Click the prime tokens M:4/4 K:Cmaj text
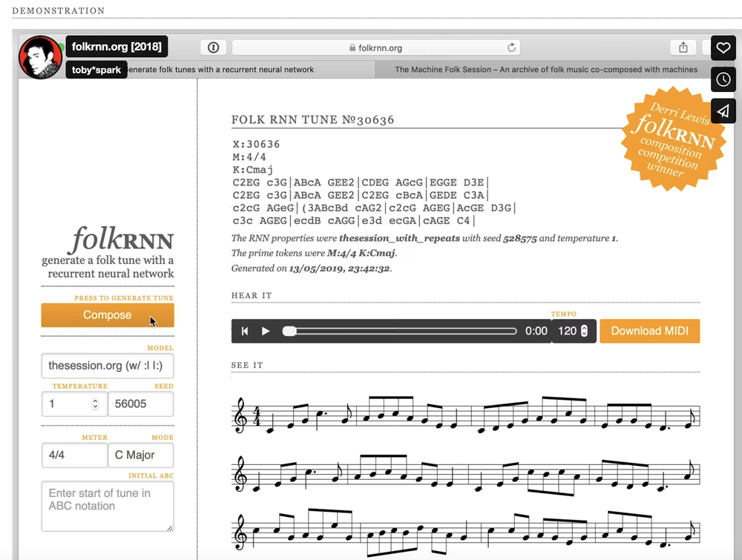 click(361, 253)
